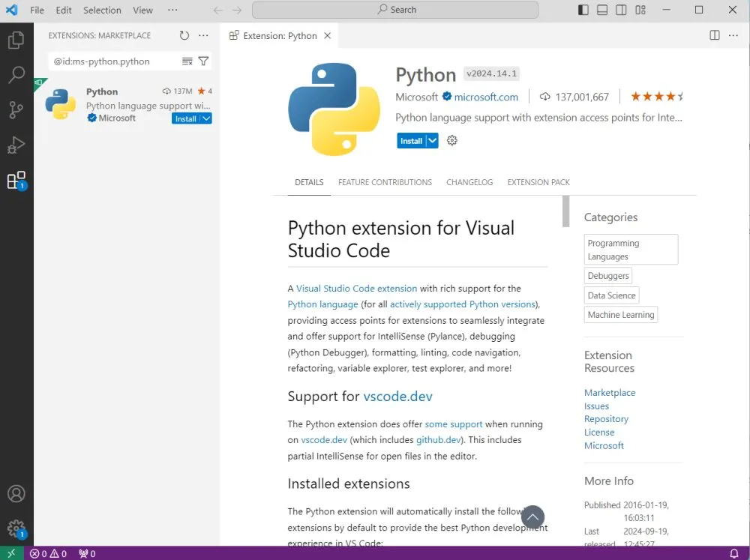Open the Source Control view
Image resolution: width=750 pixels, height=560 pixels.
(16, 109)
